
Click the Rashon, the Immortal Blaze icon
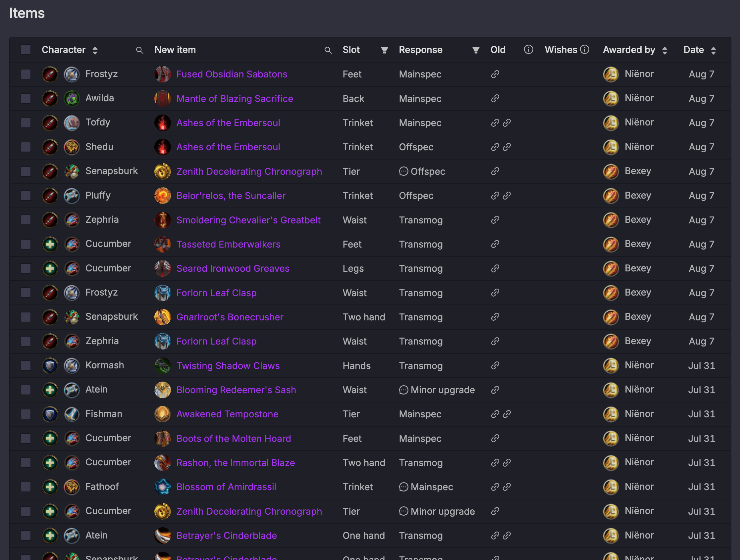[x=163, y=463]
